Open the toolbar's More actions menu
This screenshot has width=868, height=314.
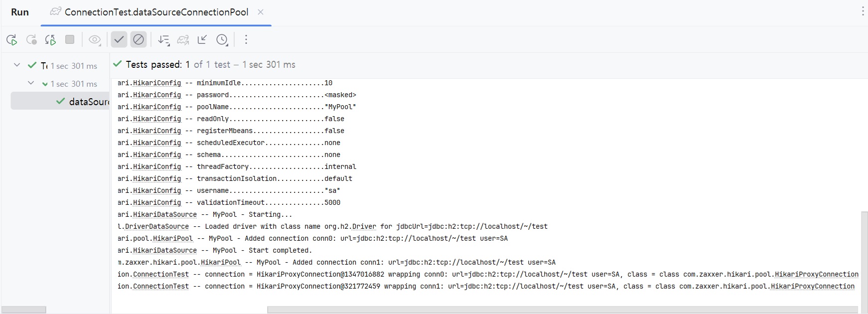point(246,39)
